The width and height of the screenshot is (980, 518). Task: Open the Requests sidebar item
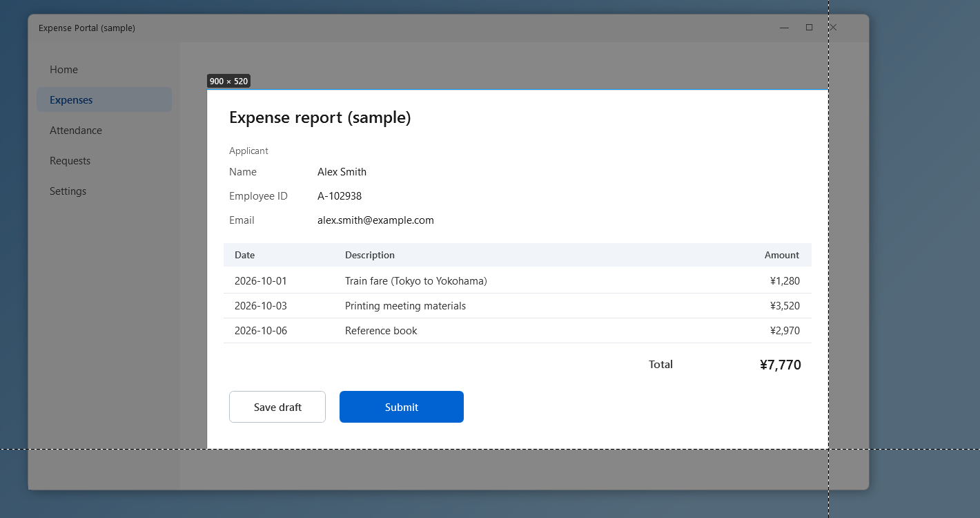104,161
